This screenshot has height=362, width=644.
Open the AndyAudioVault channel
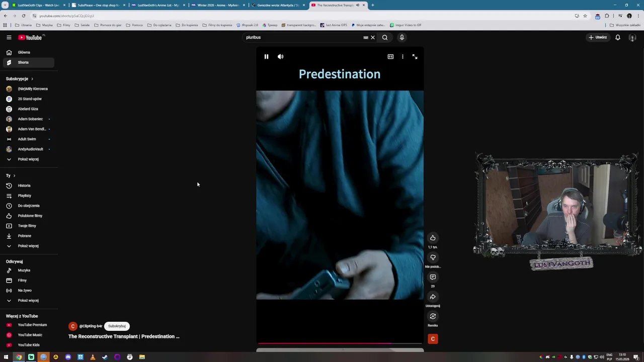(x=28, y=149)
